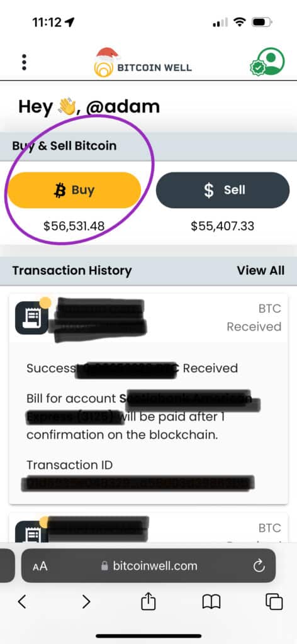Go back with Safari back arrow

[x=22, y=602]
